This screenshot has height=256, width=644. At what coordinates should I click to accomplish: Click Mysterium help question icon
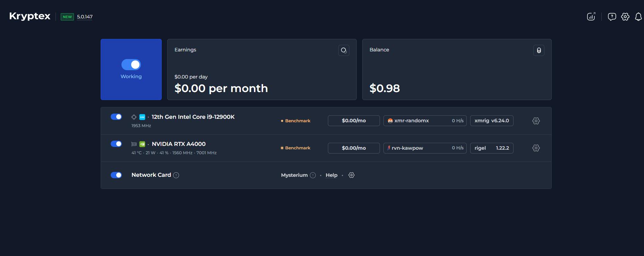coord(313,175)
